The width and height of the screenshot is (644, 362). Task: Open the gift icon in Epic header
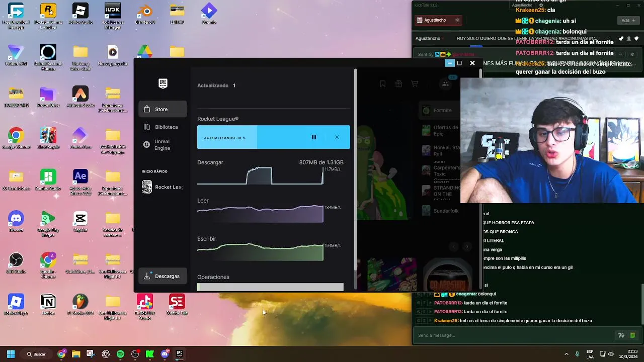(x=398, y=84)
